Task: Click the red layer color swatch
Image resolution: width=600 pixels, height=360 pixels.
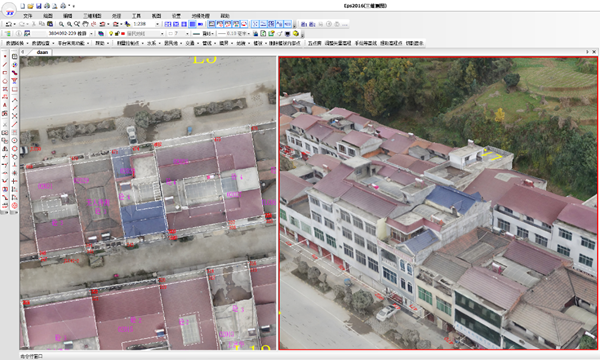Action: [123, 34]
